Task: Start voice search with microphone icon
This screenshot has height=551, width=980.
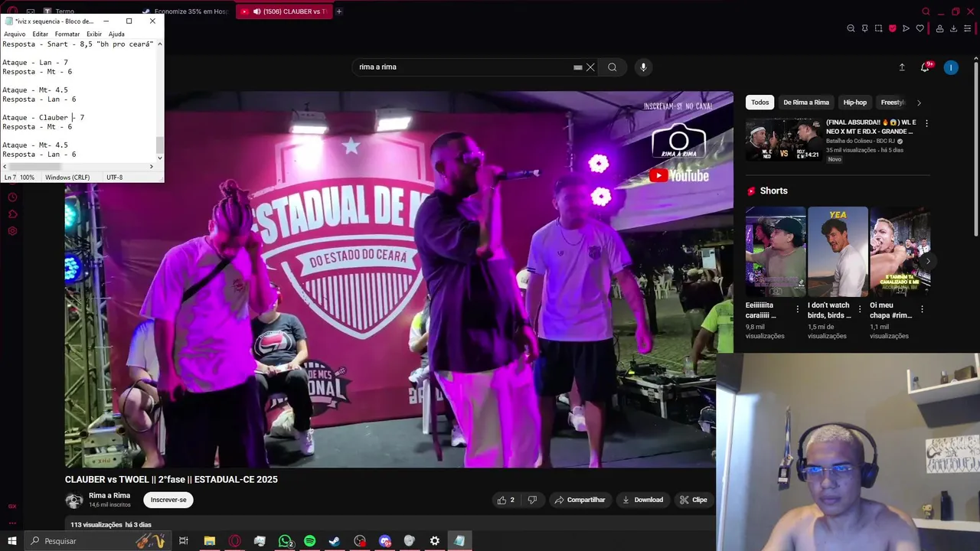Action: tap(643, 67)
